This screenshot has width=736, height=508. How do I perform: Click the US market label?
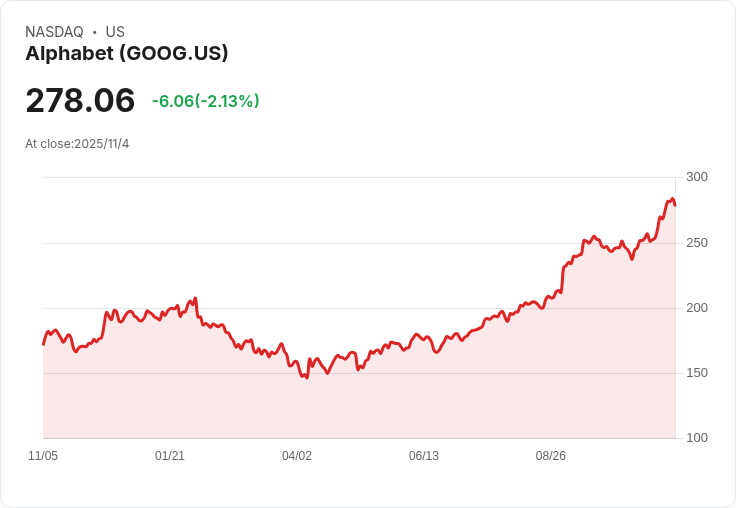(x=115, y=32)
